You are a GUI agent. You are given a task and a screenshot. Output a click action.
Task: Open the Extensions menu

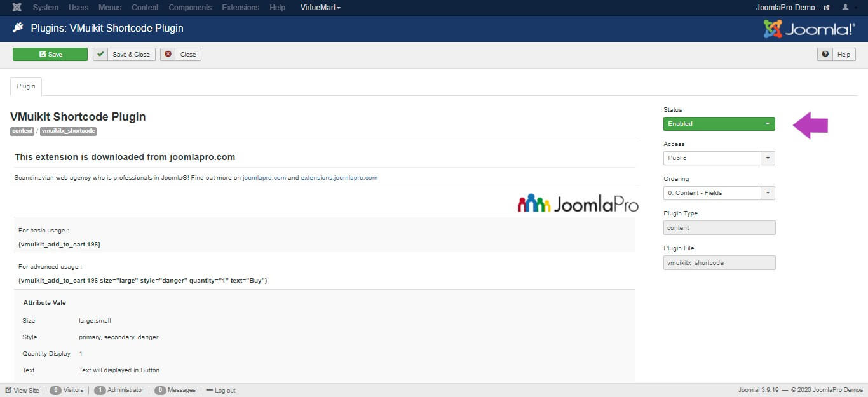(240, 8)
